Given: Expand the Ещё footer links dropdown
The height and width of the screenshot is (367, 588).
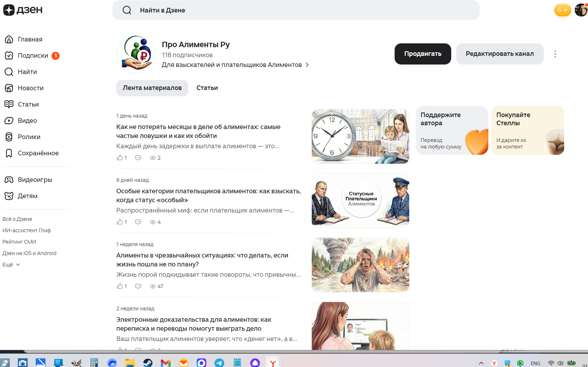Looking at the screenshot, I should point(11,265).
